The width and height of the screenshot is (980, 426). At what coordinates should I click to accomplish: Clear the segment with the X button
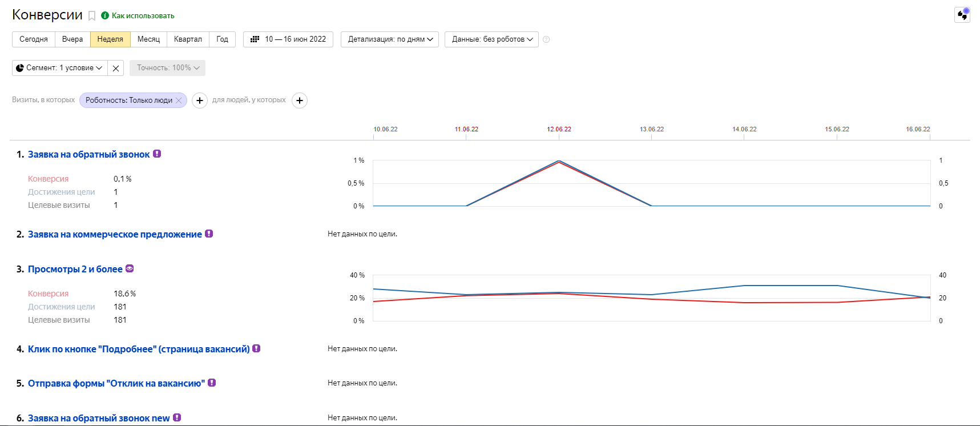tap(116, 68)
